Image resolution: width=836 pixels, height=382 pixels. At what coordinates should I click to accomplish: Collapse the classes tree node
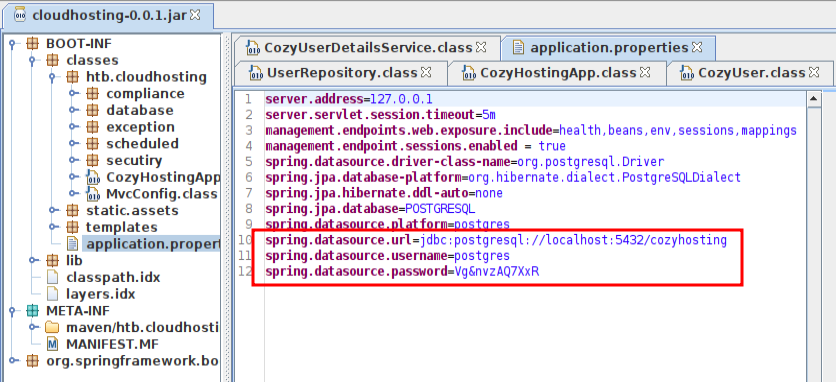[x=32, y=60]
